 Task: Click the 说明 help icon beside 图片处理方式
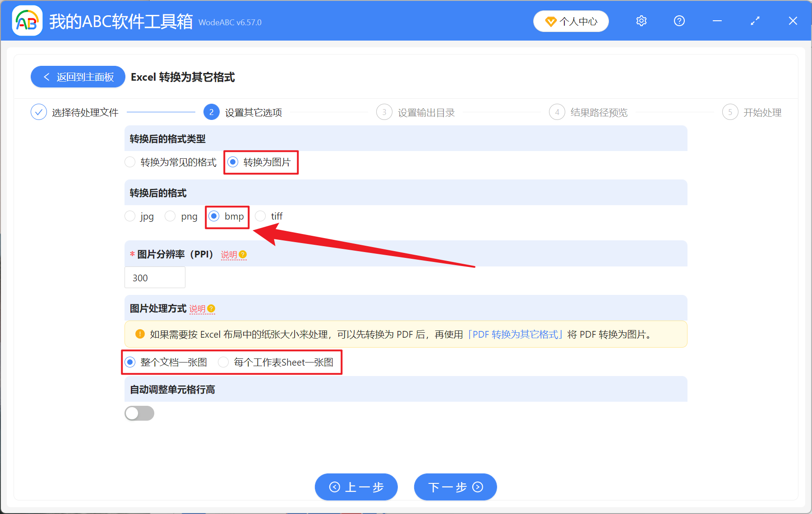(x=211, y=309)
